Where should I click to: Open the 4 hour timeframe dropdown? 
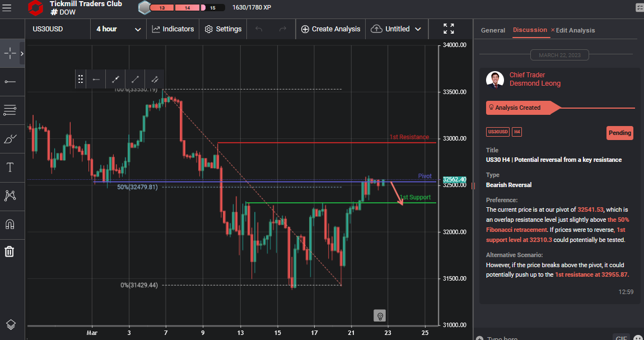pos(119,29)
